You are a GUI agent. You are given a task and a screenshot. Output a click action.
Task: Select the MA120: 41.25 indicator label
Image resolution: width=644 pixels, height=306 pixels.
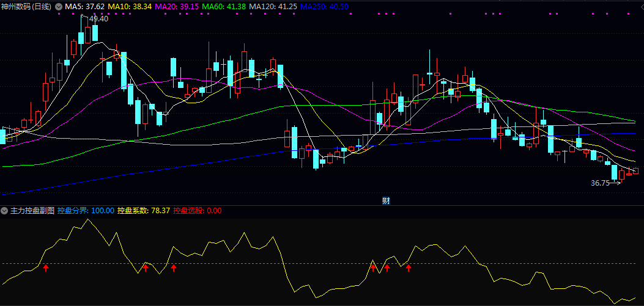point(273,7)
